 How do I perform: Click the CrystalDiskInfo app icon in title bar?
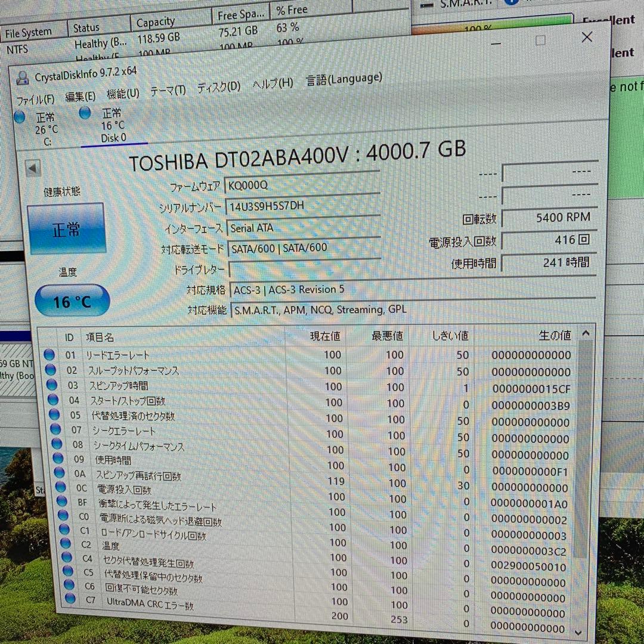pyautogui.click(x=22, y=78)
